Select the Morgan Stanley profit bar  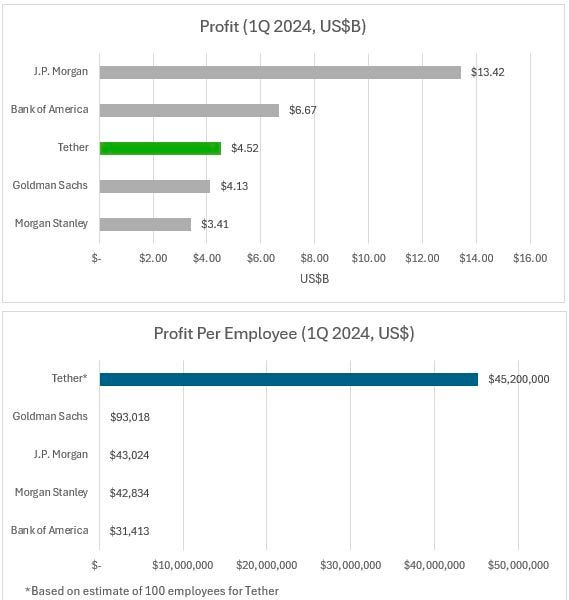click(x=145, y=224)
